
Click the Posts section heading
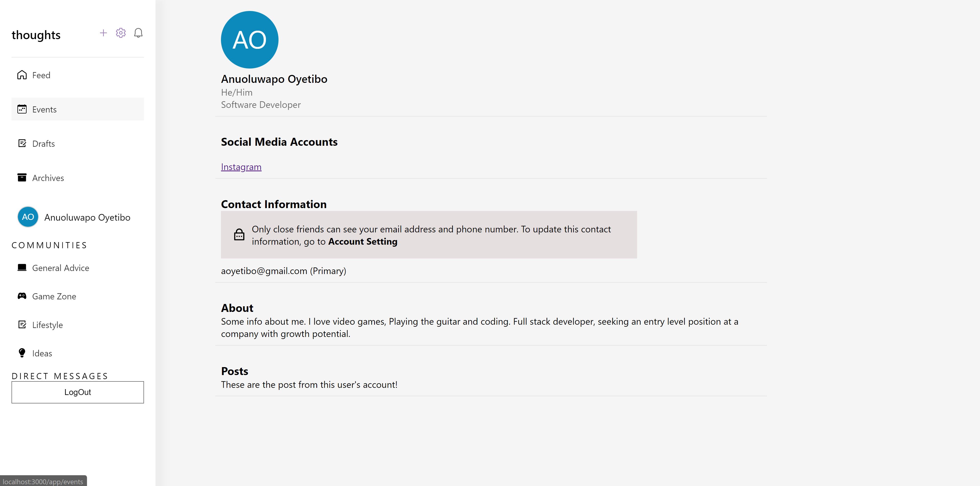tap(234, 371)
